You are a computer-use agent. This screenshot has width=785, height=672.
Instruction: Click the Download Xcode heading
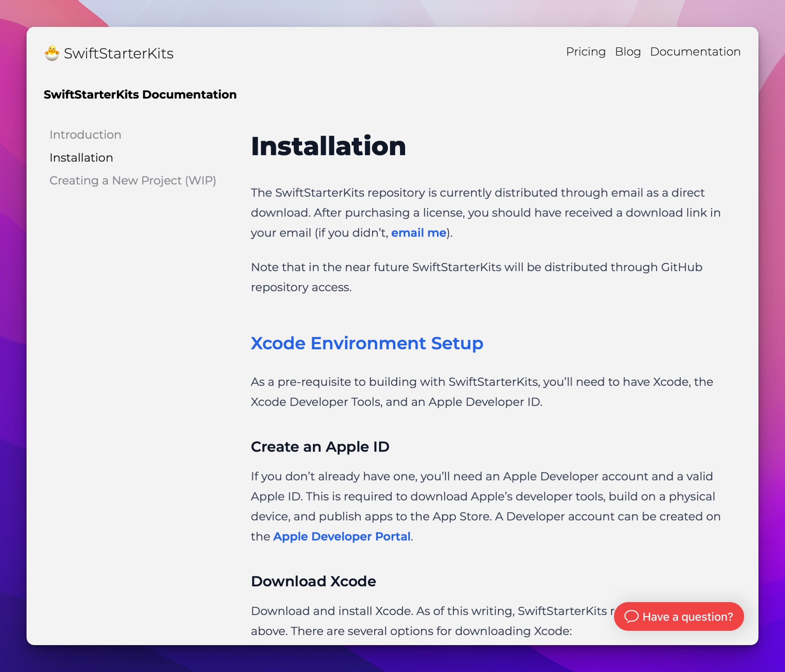click(313, 581)
